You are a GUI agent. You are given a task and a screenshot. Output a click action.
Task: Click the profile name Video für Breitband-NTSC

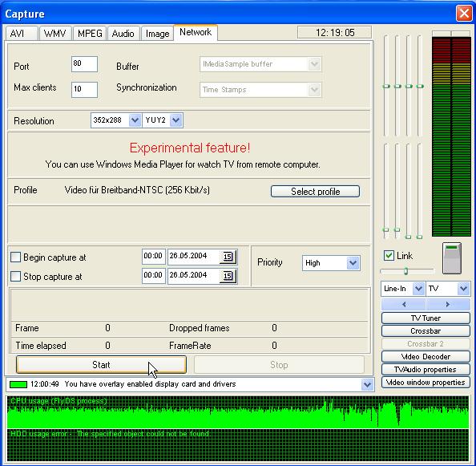click(x=137, y=190)
